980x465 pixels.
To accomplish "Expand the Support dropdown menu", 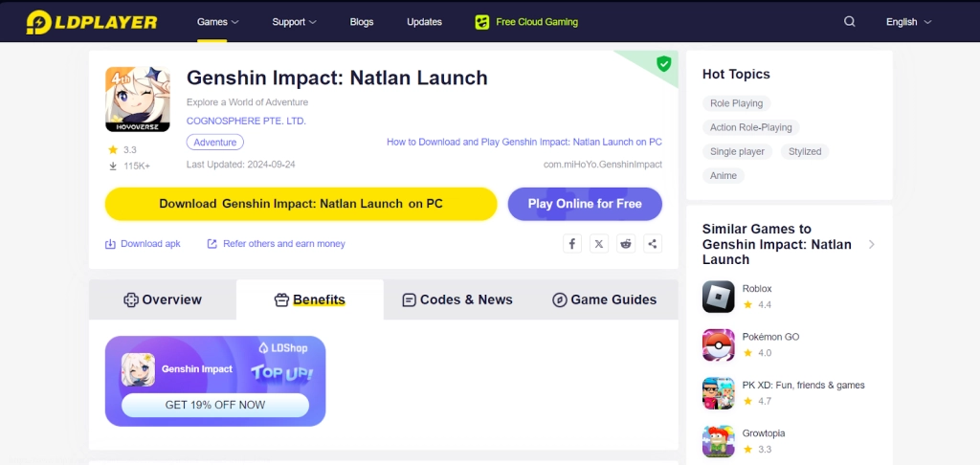I will [294, 22].
